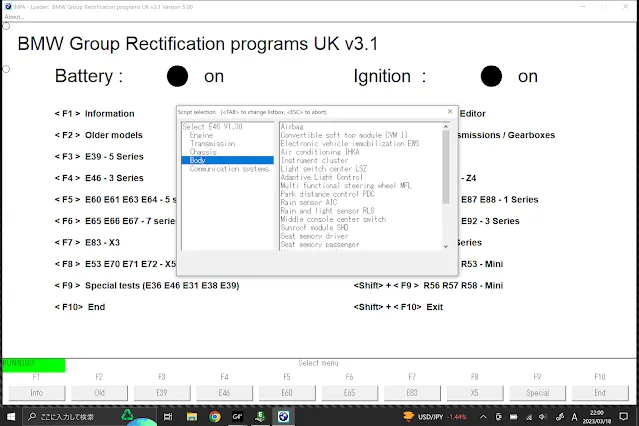Image resolution: width=639 pixels, height=426 pixels.
Task: Open Google Chrome from the taskbar
Action: [x=215, y=417]
